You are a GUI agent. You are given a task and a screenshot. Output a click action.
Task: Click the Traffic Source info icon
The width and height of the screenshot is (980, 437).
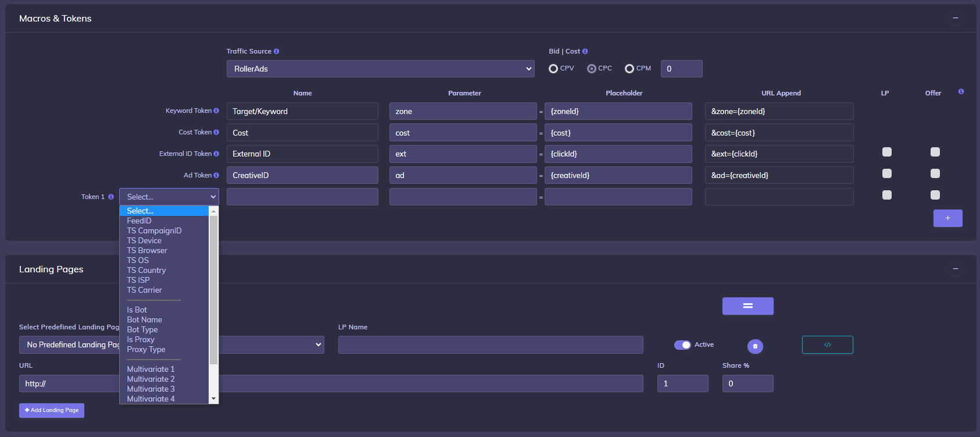pos(276,51)
